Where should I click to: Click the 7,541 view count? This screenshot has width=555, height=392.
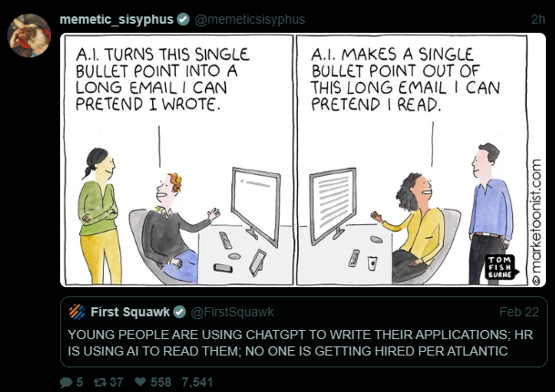point(197,382)
